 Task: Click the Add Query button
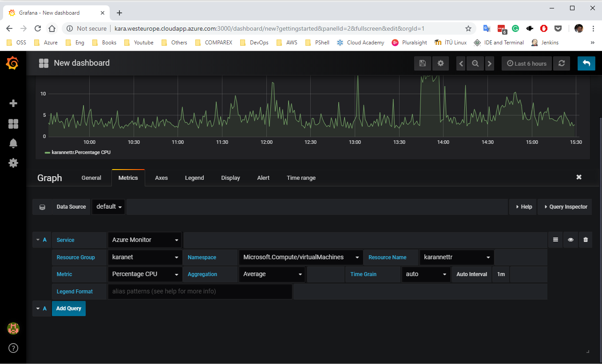click(69, 309)
